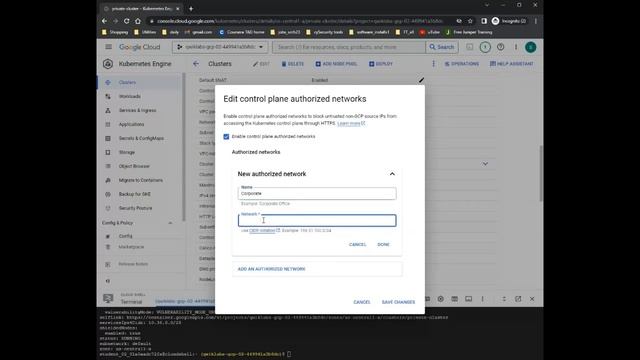Image resolution: width=640 pixels, height=360 pixels.
Task: Click the Incognito profile indicator
Action: 509,21
